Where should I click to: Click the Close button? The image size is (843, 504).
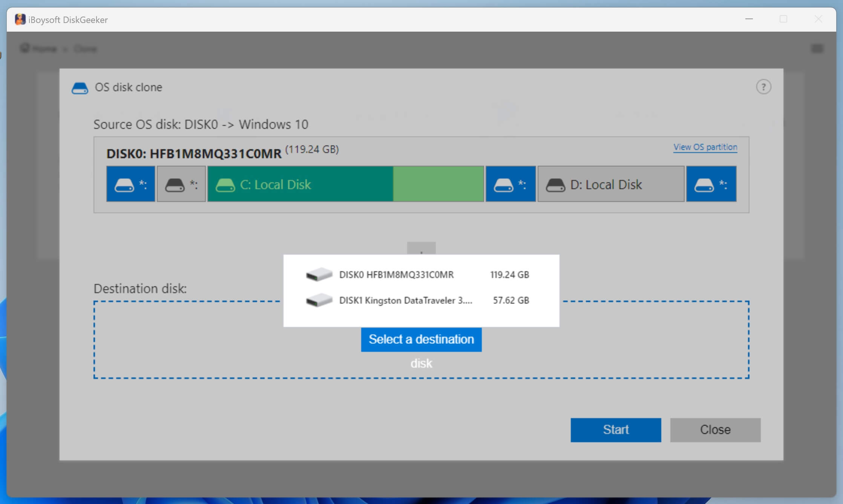point(715,430)
